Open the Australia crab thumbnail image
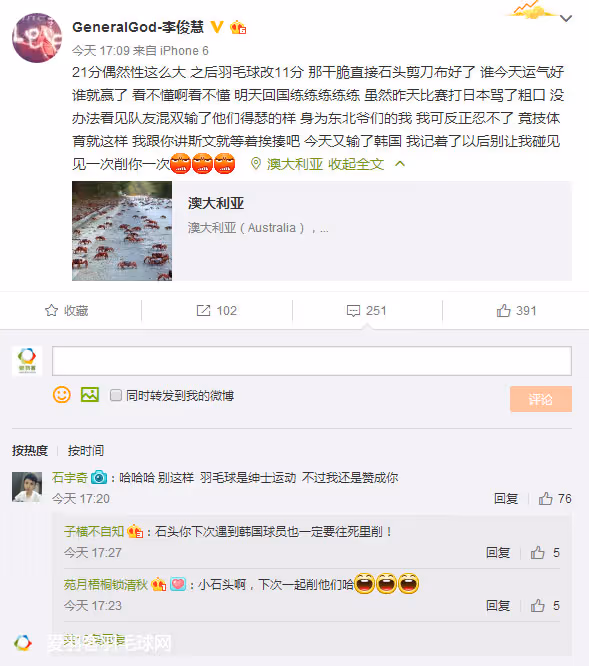Image resolution: width=589 pixels, height=666 pixels. coord(122,231)
